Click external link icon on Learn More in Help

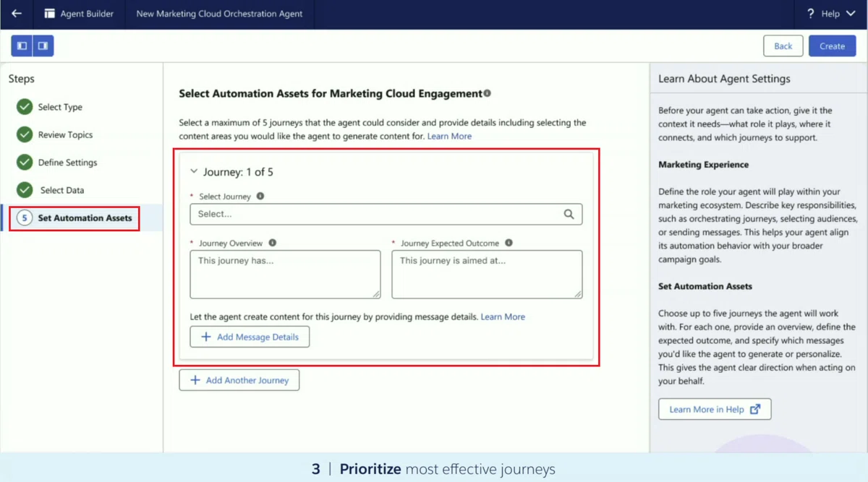click(x=755, y=409)
